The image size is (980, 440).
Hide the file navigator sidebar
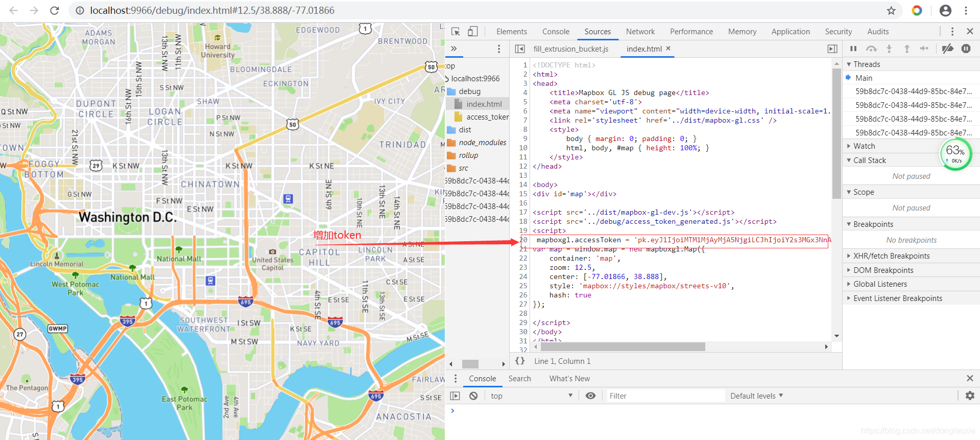(x=520, y=49)
